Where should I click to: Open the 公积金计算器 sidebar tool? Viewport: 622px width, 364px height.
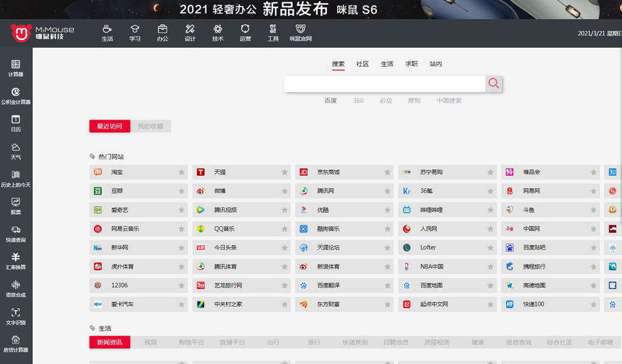click(15, 96)
